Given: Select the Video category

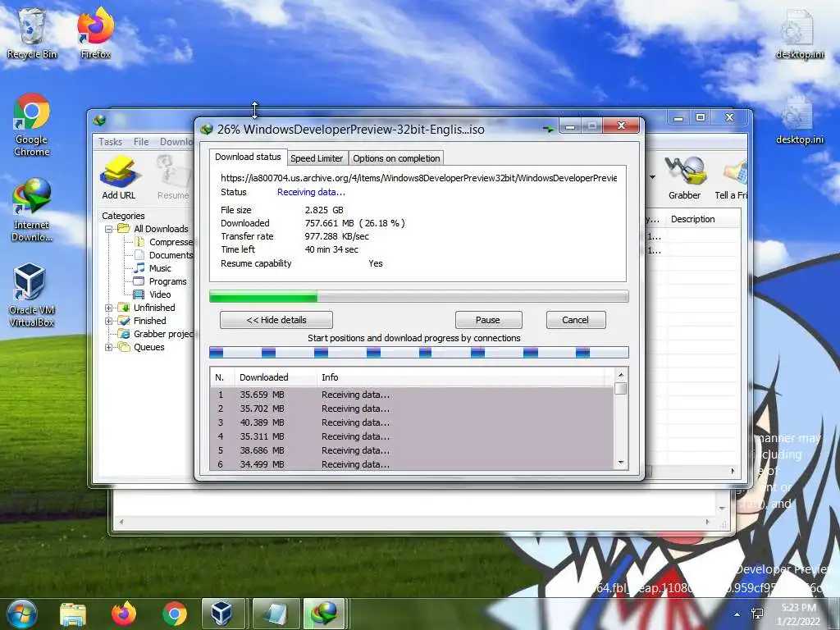Looking at the screenshot, I should pyautogui.click(x=152, y=294).
